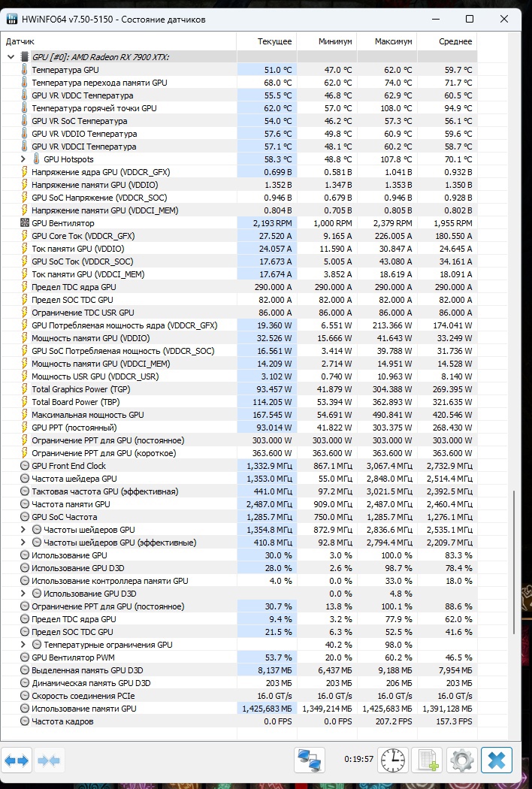Expand the Использование GPU D3D subgroup
532x789 pixels.
[x=23, y=594]
